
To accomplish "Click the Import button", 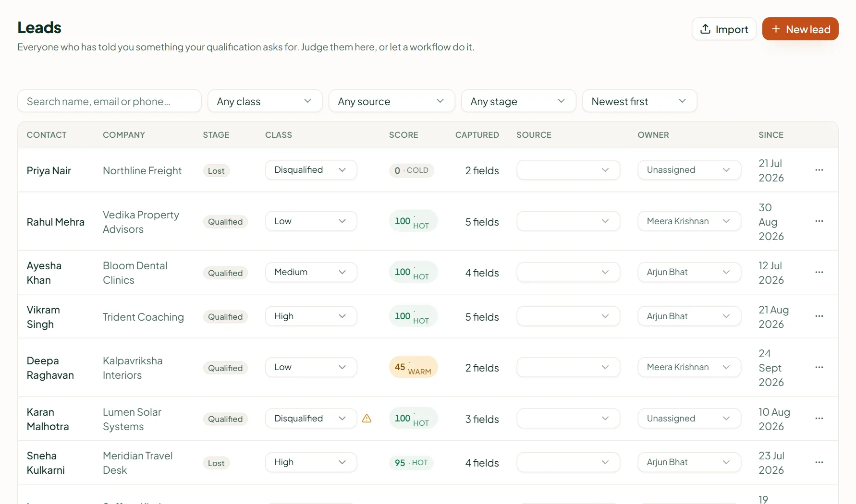I will click(x=724, y=29).
